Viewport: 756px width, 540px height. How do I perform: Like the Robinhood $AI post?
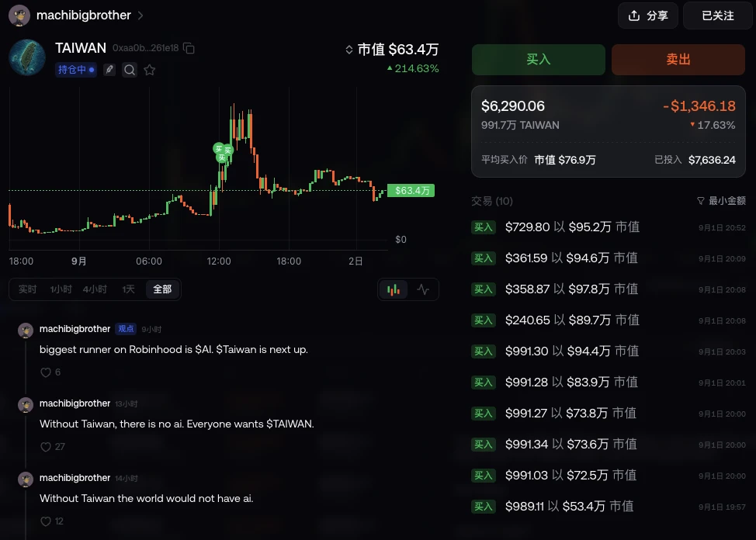(46, 372)
